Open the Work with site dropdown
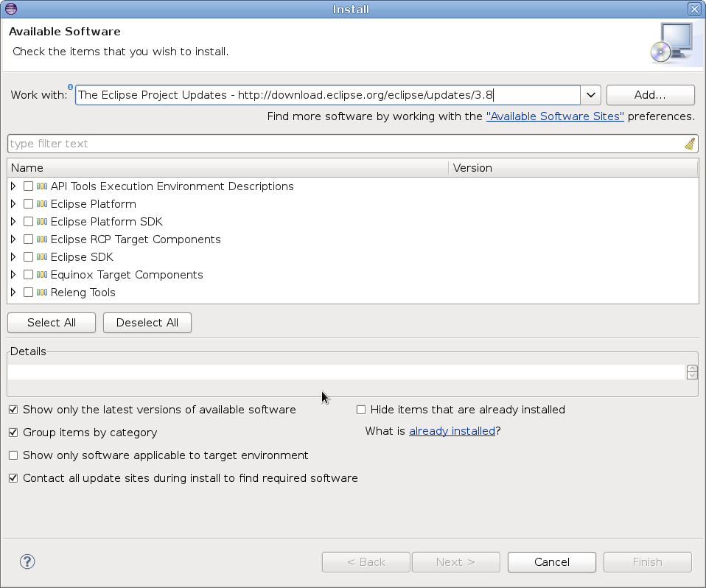The width and height of the screenshot is (706, 588). pos(591,95)
